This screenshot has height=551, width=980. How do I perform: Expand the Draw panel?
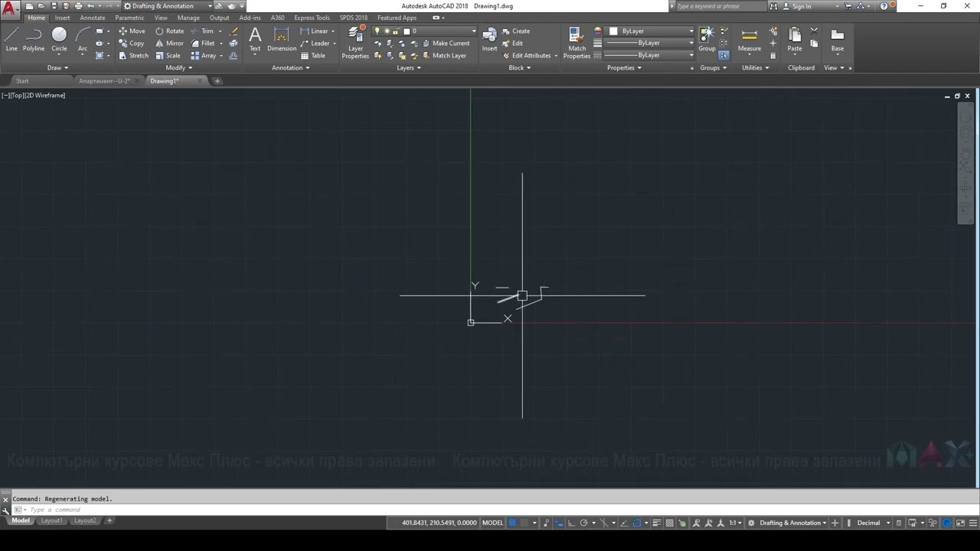pyautogui.click(x=57, y=67)
